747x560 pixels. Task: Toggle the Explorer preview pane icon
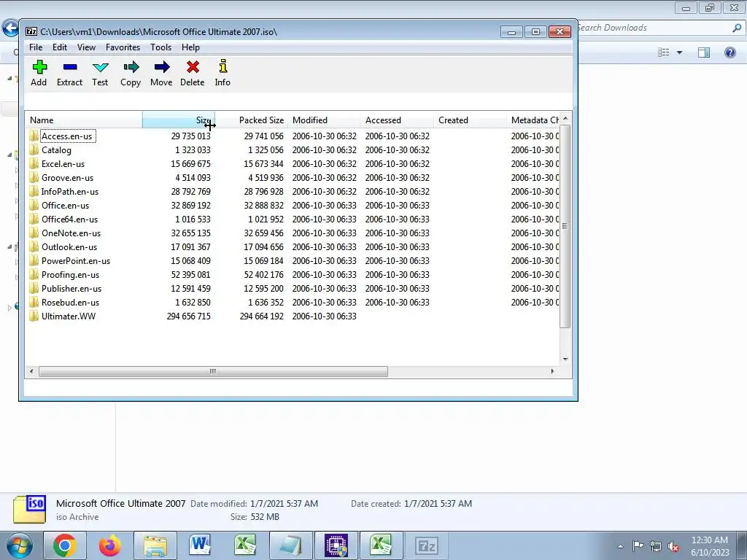tap(704, 52)
